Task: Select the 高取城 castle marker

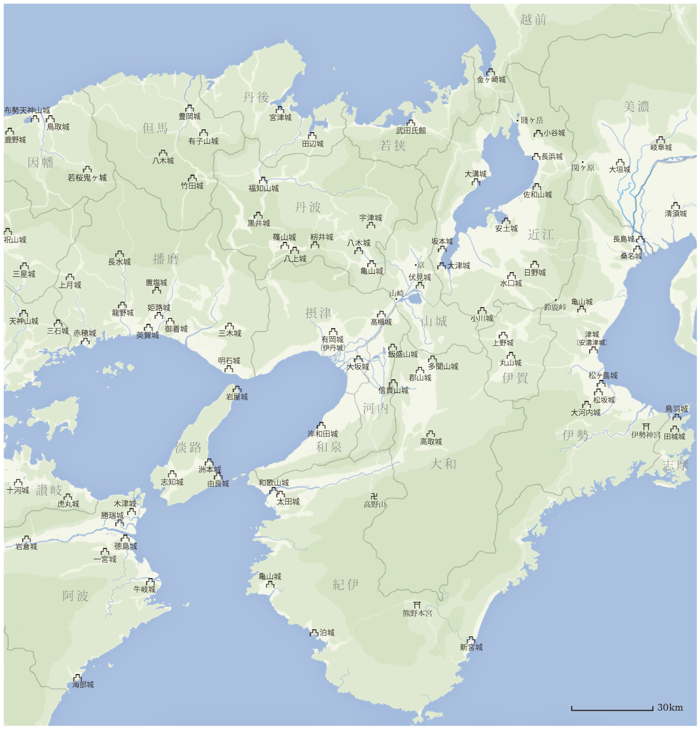Action: click(x=430, y=434)
